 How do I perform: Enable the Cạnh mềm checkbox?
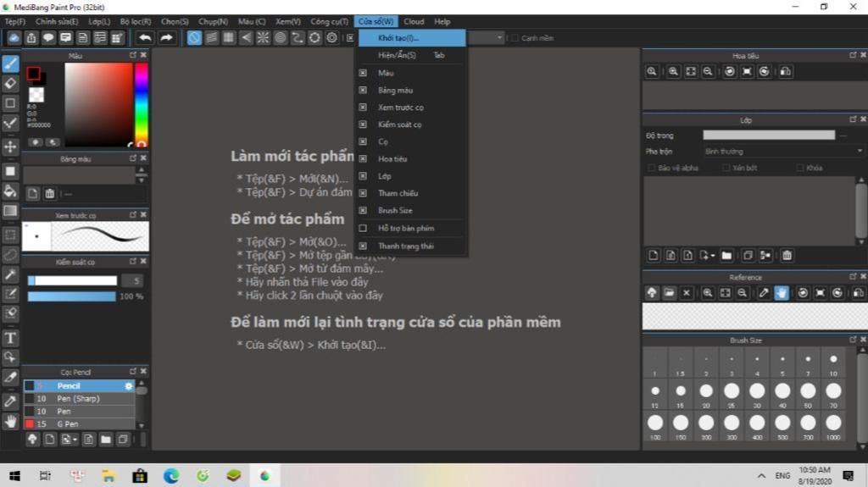[x=515, y=38]
